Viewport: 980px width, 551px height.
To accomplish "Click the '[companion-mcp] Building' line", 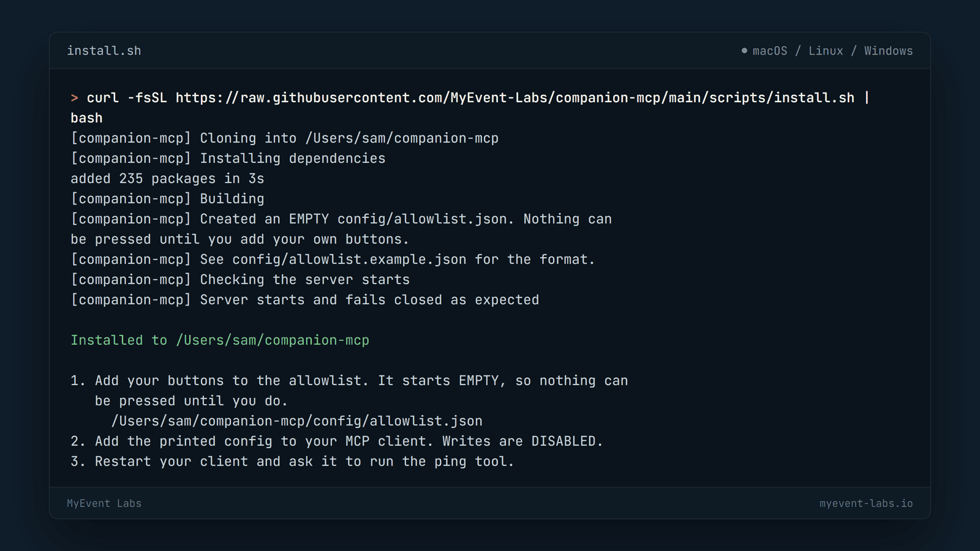I will [167, 199].
